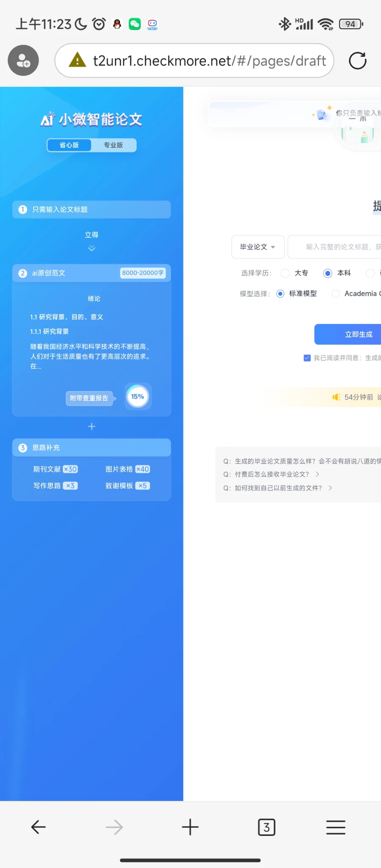The height and width of the screenshot is (868, 381).
Task: Tap the browser forward arrow
Action: pyautogui.click(x=114, y=827)
